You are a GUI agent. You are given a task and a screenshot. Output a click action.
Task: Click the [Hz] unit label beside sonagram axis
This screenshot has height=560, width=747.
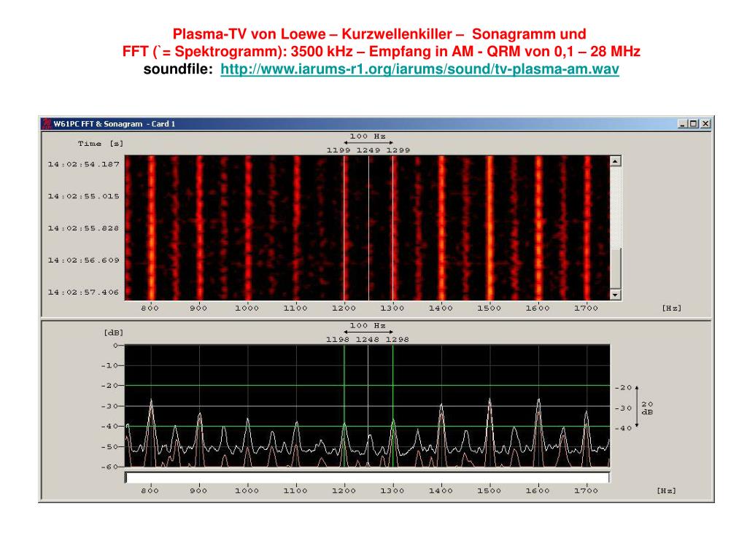pos(672,308)
